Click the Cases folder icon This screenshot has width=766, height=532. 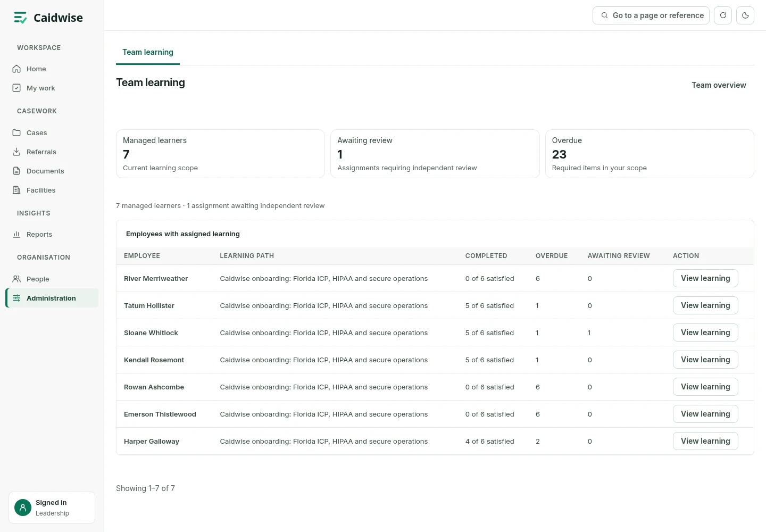[16, 132]
